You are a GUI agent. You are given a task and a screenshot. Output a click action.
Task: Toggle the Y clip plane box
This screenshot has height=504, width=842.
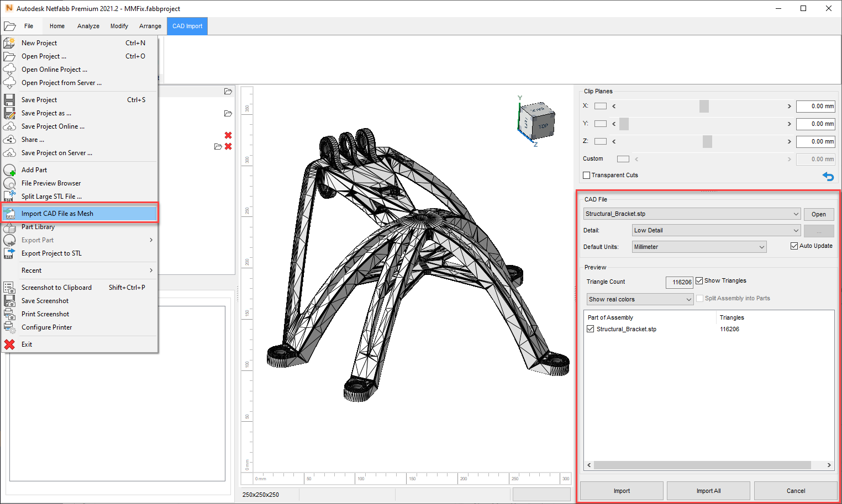(601, 124)
